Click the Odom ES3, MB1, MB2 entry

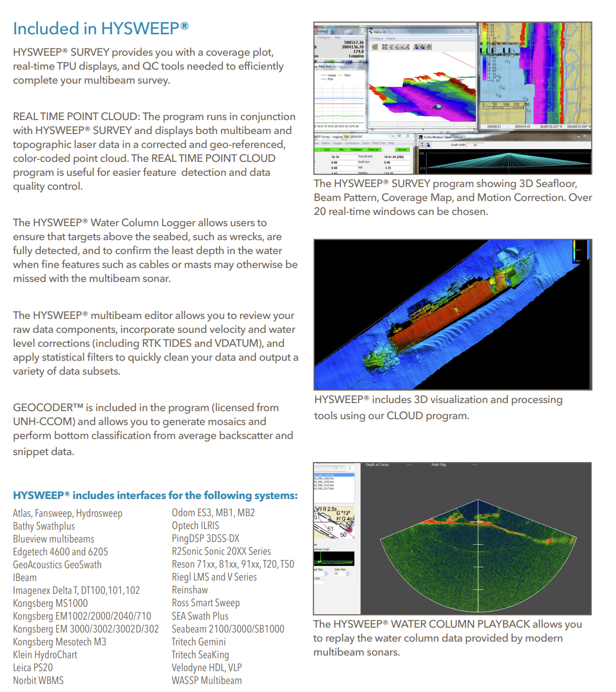pos(213,512)
